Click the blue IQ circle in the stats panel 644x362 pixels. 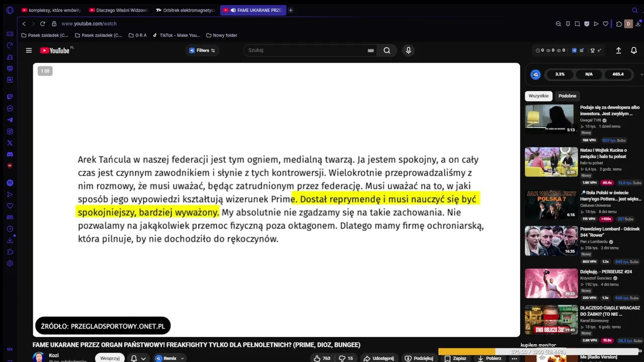(536, 74)
